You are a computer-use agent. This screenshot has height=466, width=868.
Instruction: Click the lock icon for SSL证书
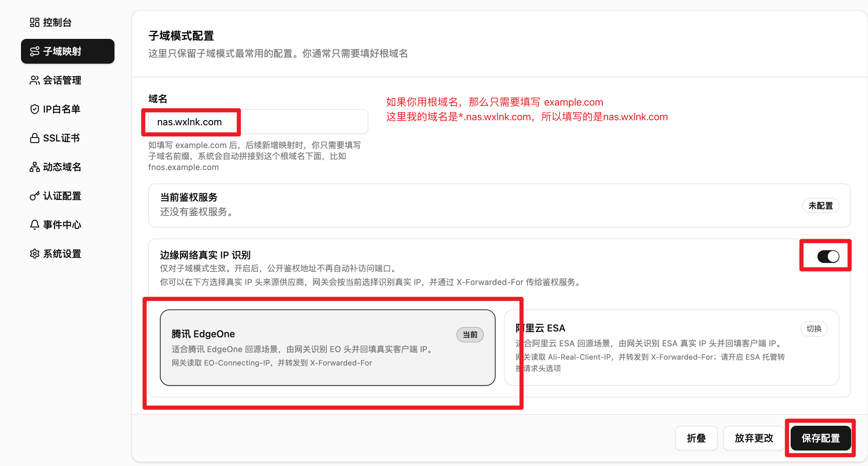tap(34, 138)
